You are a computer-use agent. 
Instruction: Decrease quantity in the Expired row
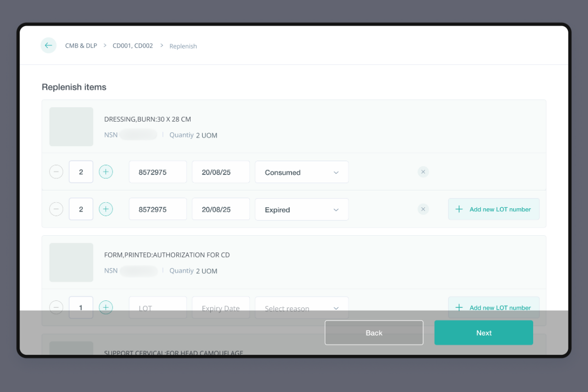[56, 209]
